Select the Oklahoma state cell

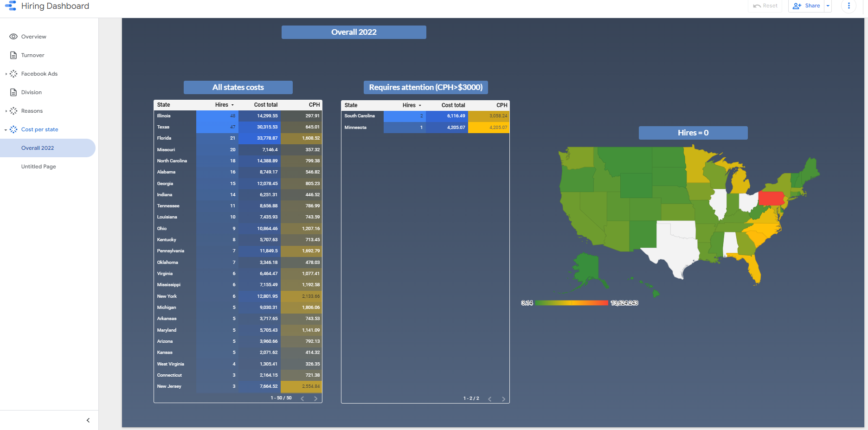[x=175, y=263]
